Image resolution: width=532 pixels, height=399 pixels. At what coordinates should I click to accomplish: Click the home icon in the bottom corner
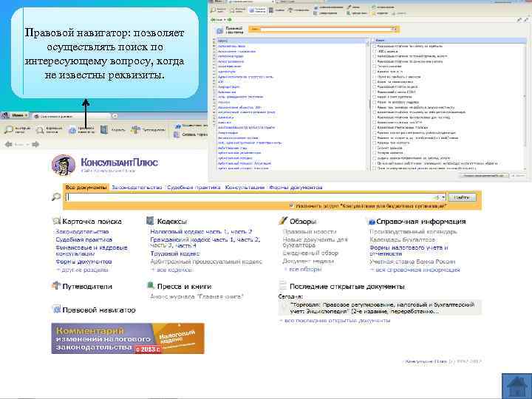coord(516,386)
